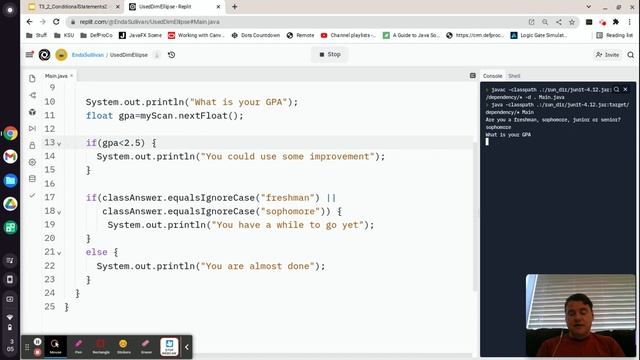This screenshot has width=640, height=360.
Task: Open the tab search dropdown arrow
Action: [588, 7]
